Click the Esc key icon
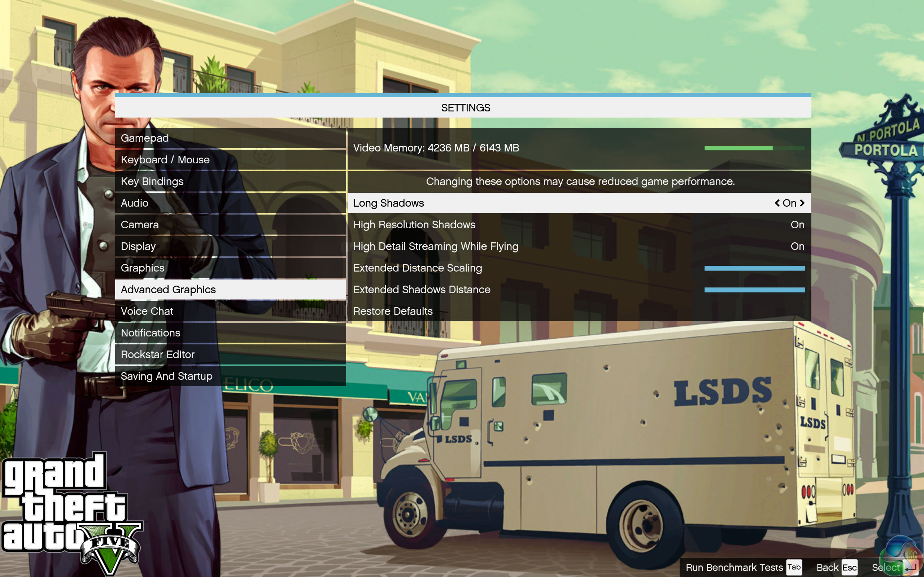The image size is (924, 577). 849,568
